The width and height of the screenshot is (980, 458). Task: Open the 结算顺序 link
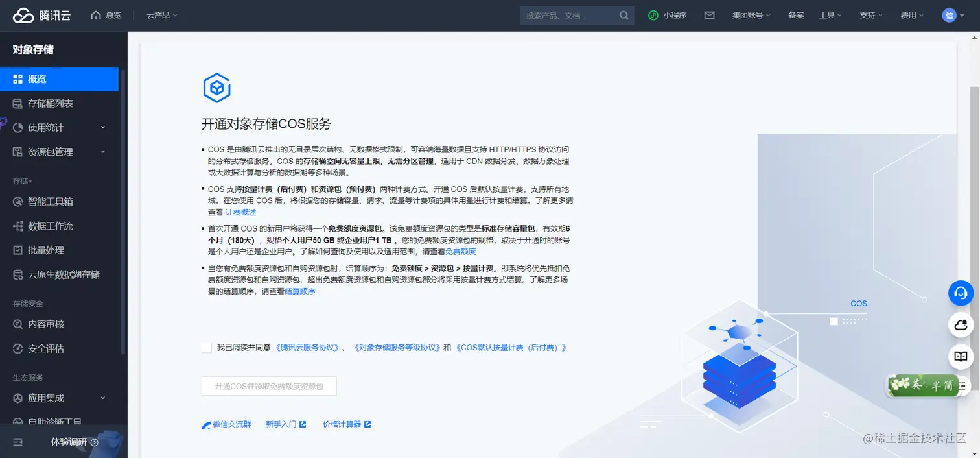click(x=300, y=291)
